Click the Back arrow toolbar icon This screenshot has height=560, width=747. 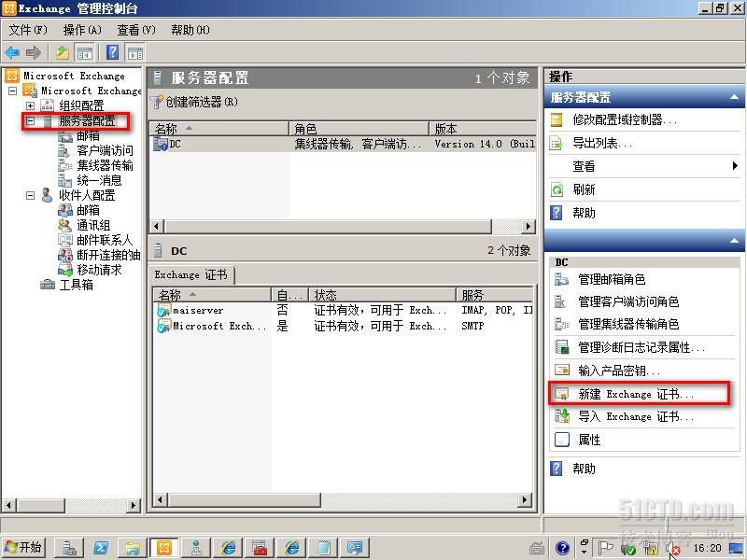tap(12, 52)
